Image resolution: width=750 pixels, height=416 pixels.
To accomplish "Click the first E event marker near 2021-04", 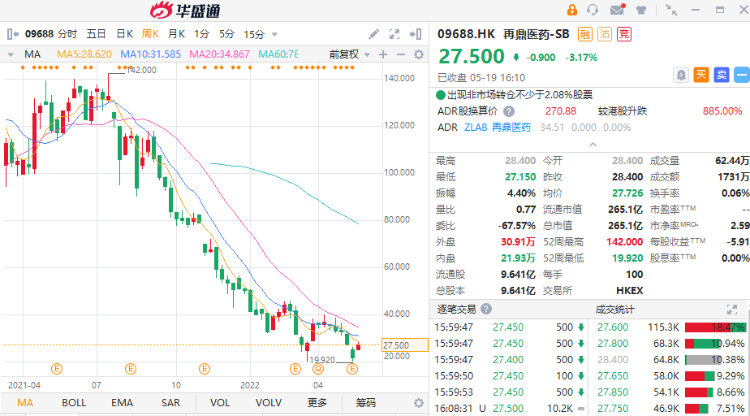I will click(57, 369).
